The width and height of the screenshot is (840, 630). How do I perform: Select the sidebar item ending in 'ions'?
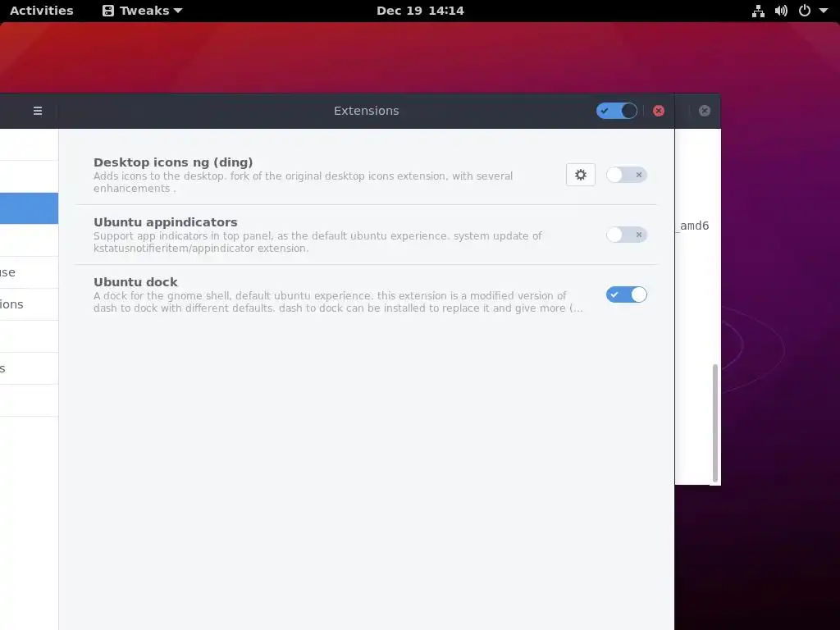click(x=29, y=304)
